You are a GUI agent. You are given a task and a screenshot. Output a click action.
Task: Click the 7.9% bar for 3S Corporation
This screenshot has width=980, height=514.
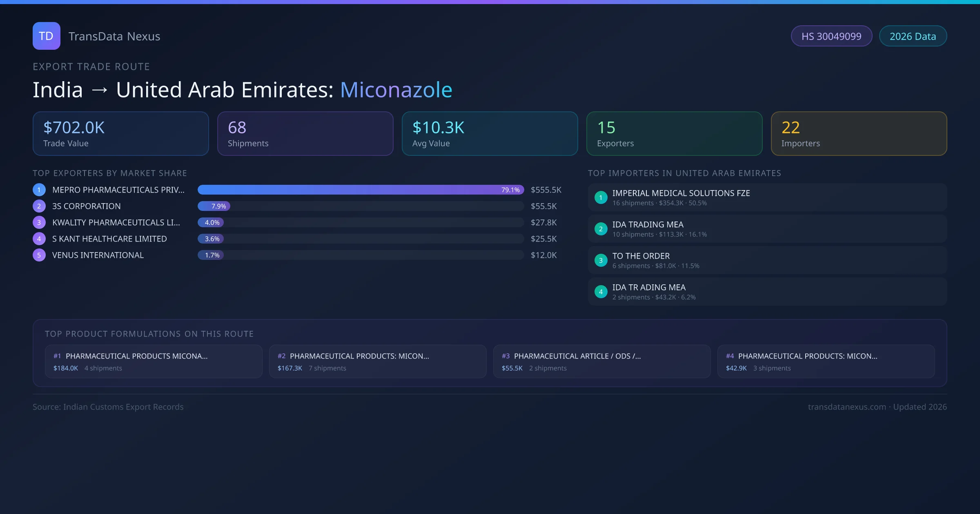(x=214, y=206)
